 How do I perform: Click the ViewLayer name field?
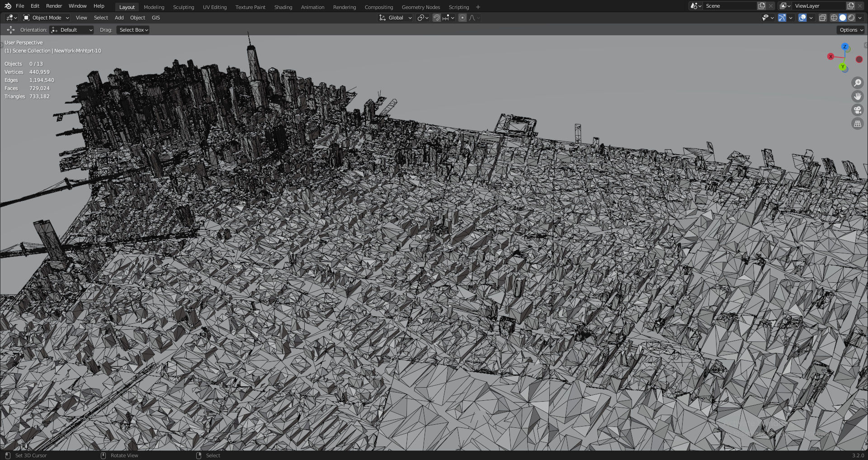(x=819, y=6)
